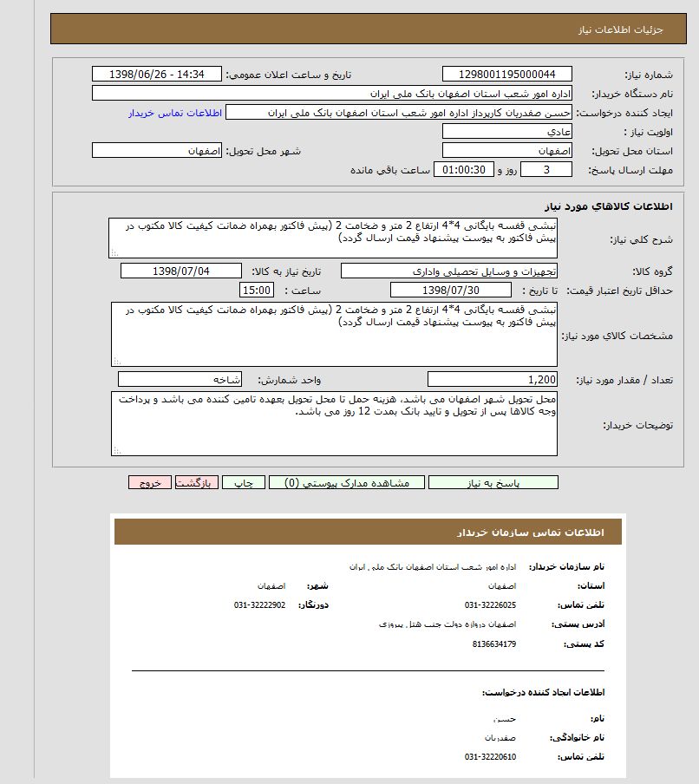This screenshot has height=784, width=699.
Task: Select the 'گروه کالا' field
Action: tap(449, 271)
